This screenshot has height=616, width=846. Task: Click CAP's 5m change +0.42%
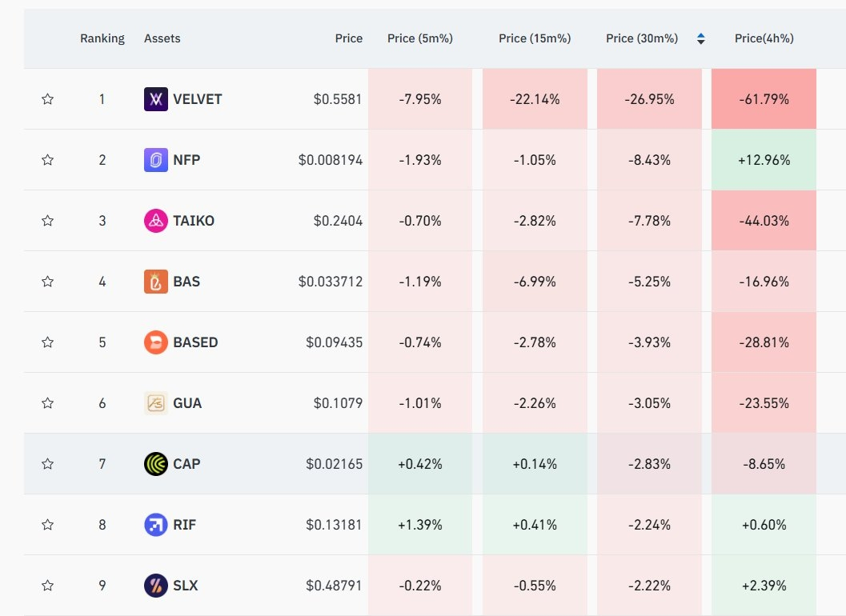tap(419, 464)
